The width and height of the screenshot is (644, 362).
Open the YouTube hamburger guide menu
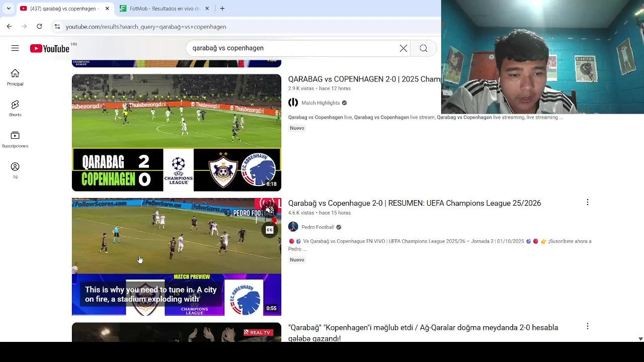pos(15,48)
